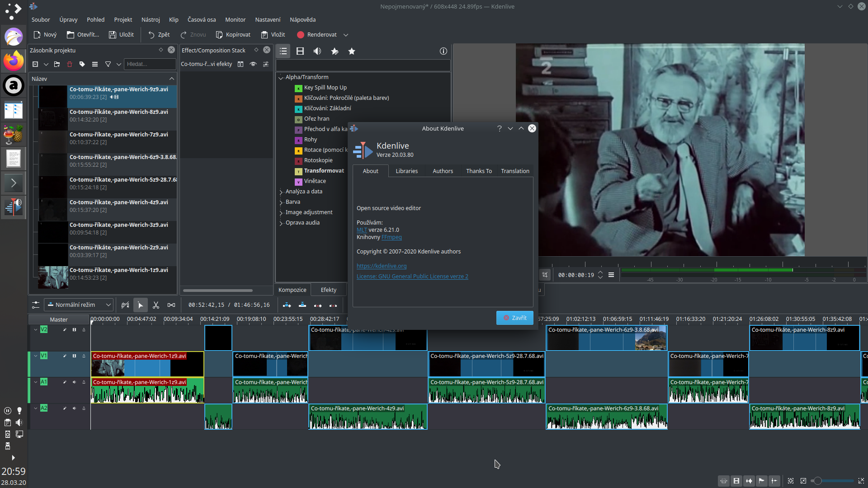Open the Normální režim mode dropdown

(x=79, y=305)
